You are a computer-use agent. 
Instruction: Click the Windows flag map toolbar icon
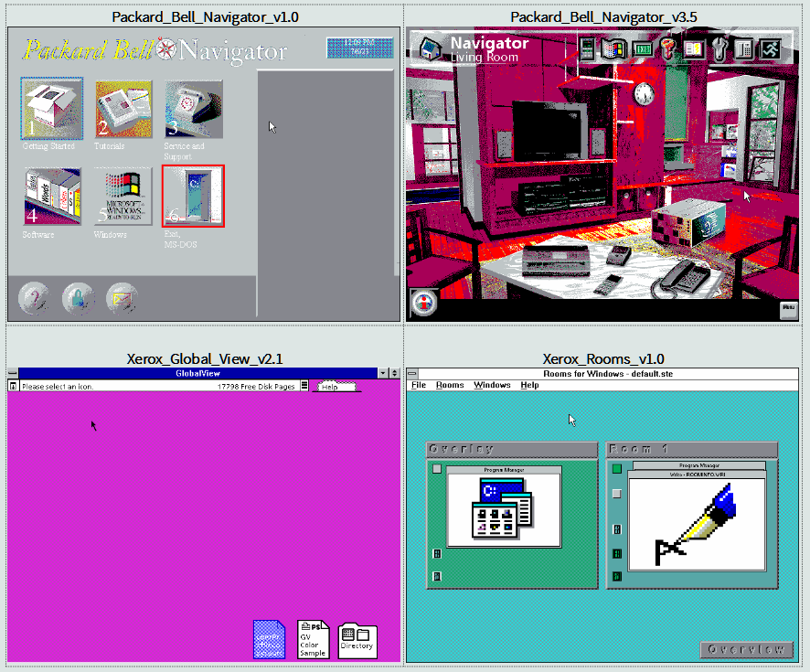pyautogui.click(x=613, y=49)
